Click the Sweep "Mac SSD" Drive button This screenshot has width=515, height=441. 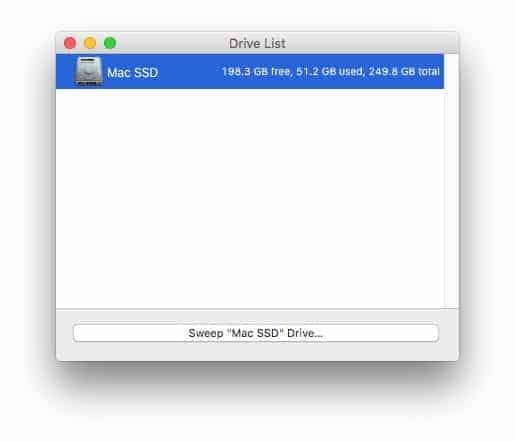[x=256, y=333]
